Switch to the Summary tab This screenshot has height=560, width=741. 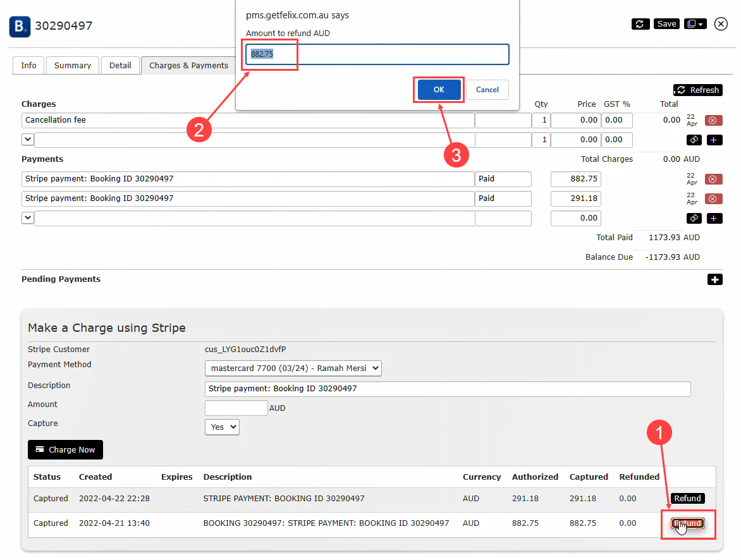tap(72, 66)
